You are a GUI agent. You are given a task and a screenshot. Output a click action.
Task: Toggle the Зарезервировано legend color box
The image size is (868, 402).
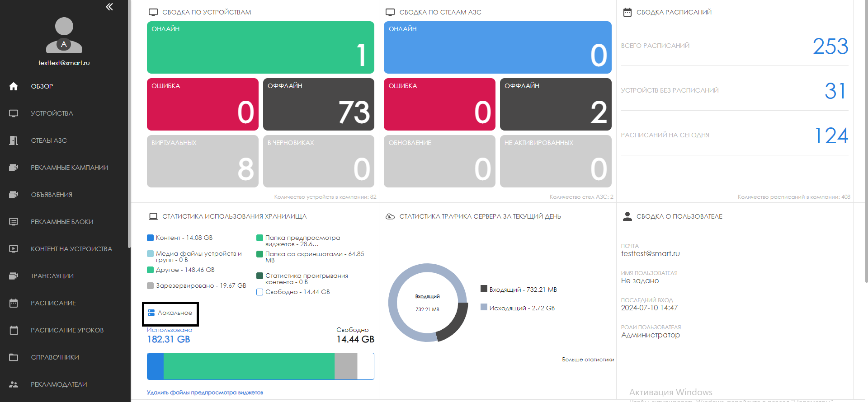pyautogui.click(x=151, y=285)
